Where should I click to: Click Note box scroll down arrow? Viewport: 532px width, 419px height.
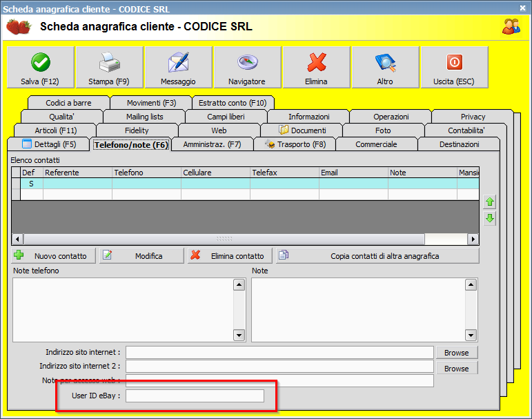tap(471, 335)
